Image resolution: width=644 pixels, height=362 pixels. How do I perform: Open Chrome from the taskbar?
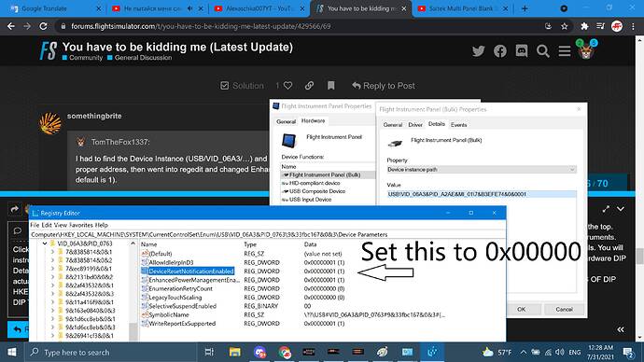[285, 352]
